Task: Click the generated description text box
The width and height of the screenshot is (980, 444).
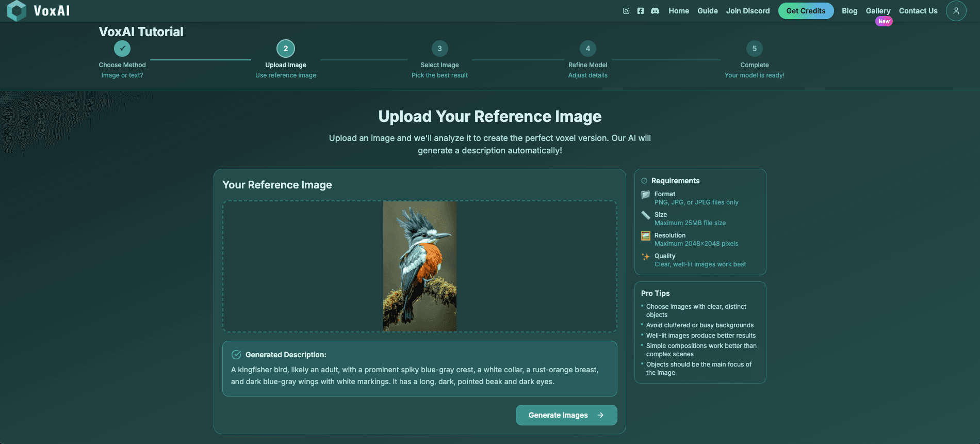Action: coord(420,369)
